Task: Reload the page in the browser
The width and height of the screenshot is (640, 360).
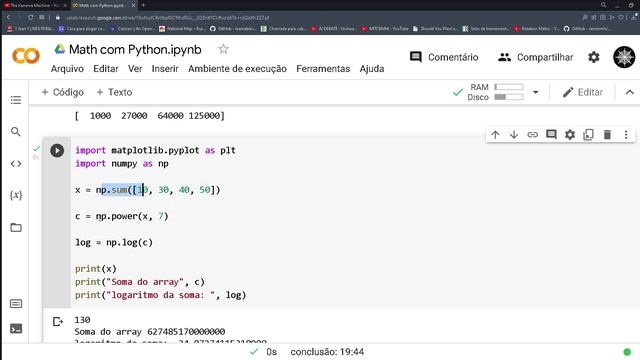Action: (31, 18)
